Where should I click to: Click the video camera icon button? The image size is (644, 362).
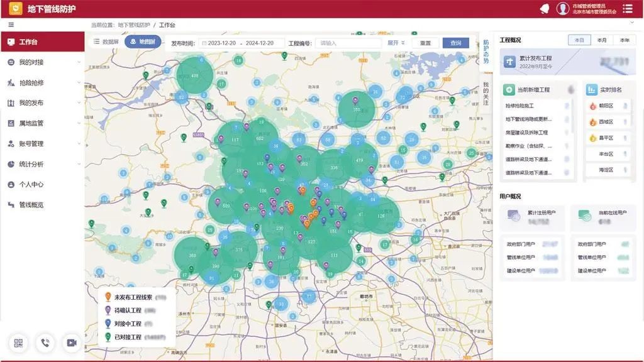71,343
